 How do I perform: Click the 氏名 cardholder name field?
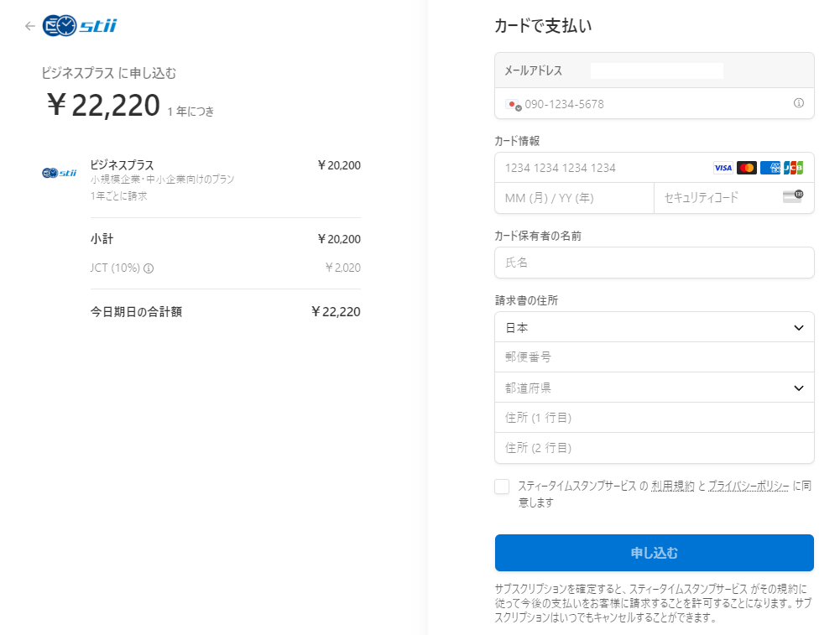point(655,263)
